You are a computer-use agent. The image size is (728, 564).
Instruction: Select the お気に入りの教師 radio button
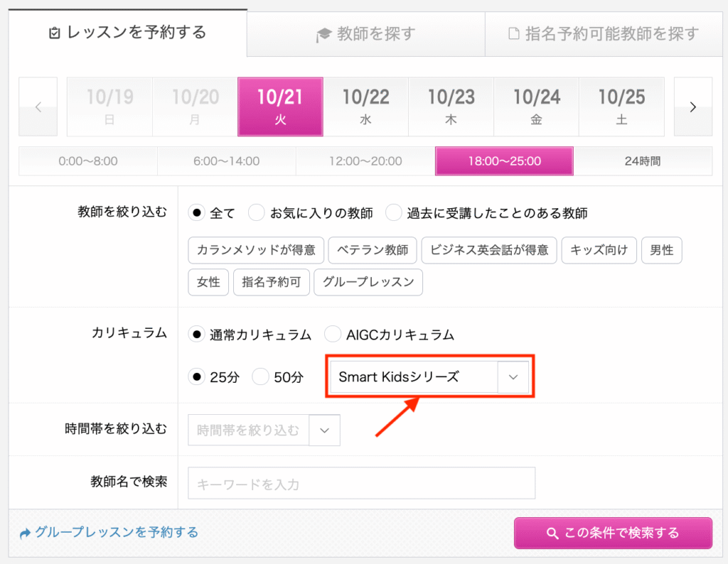[257, 213]
